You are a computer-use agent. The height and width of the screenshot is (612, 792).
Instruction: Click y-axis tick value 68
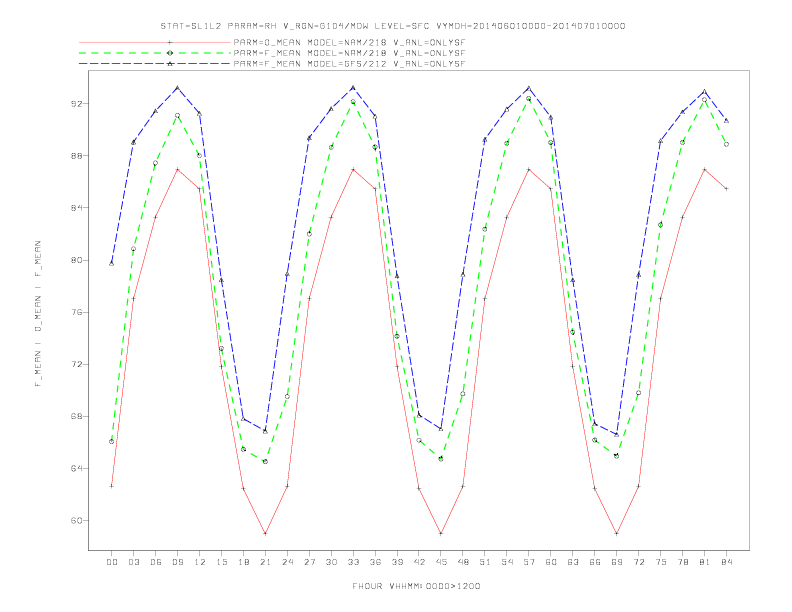pos(77,417)
